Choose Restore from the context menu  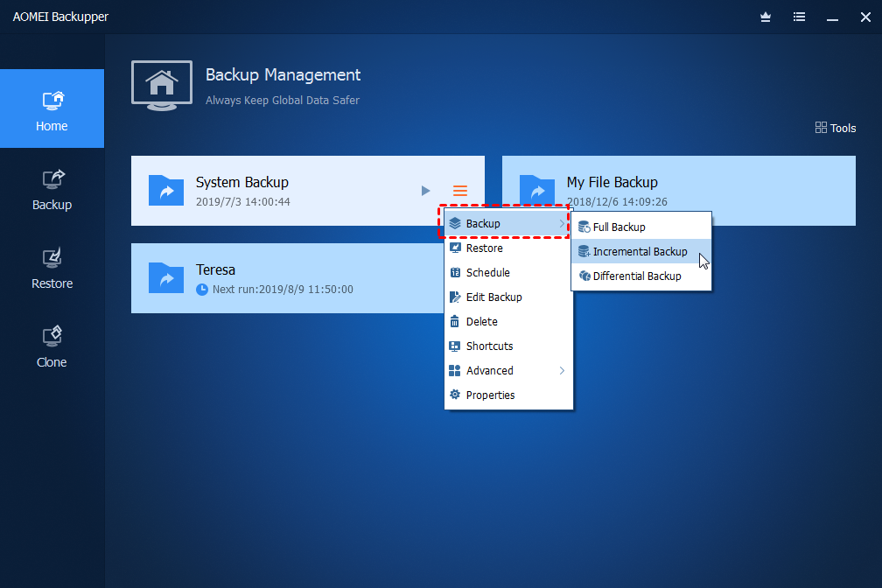508,248
